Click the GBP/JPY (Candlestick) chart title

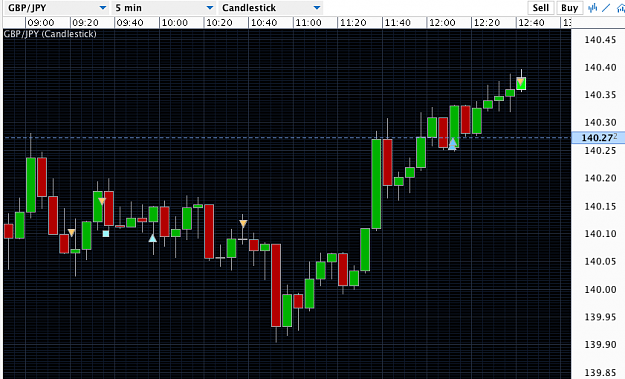point(50,34)
